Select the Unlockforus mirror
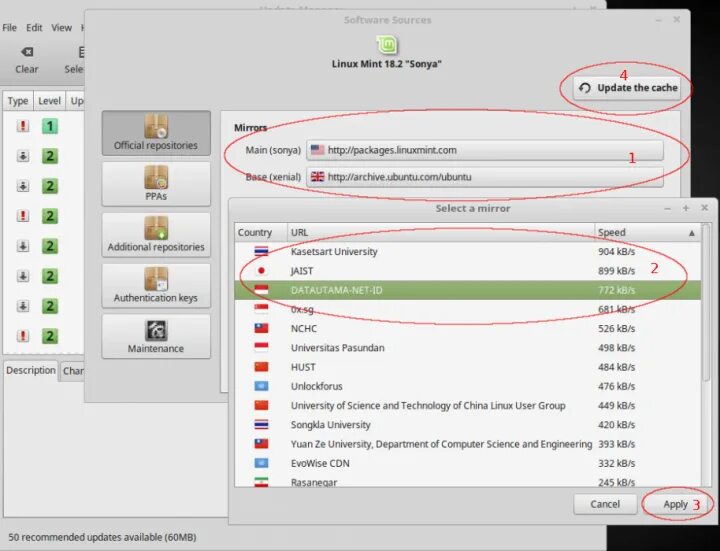The image size is (720, 551). click(467, 386)
